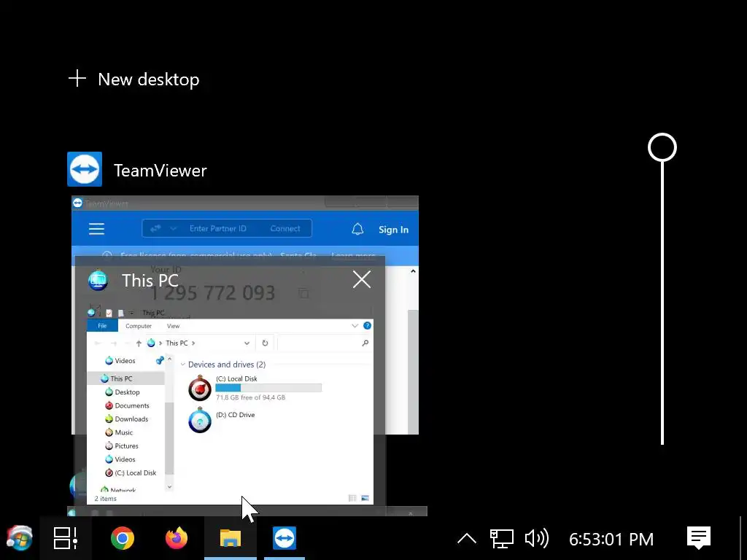This screenshot has width=747, height=560.
Task: Open the volume tray icon
Action: click(536, 539)
